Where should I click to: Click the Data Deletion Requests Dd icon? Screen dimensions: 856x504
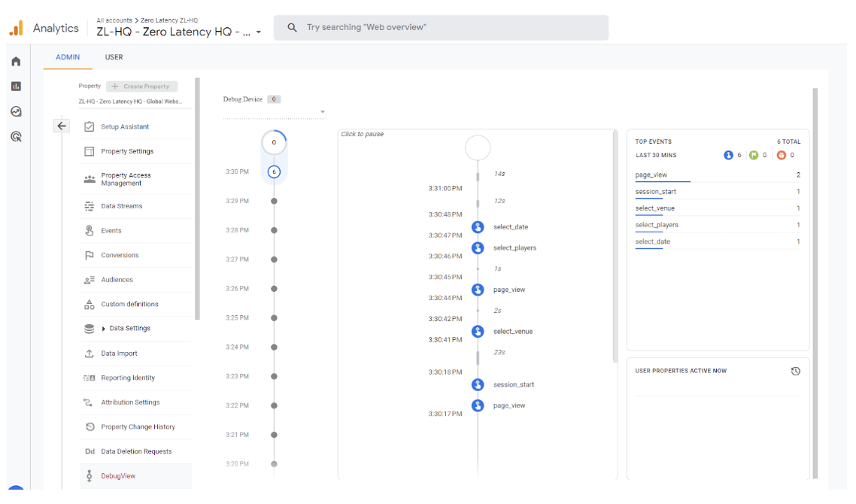(90, 451)
